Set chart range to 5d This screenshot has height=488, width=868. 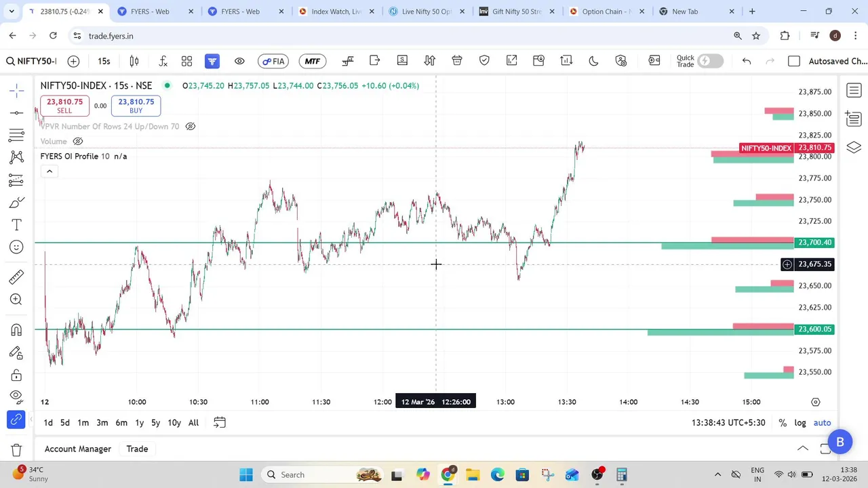(65, 423)
